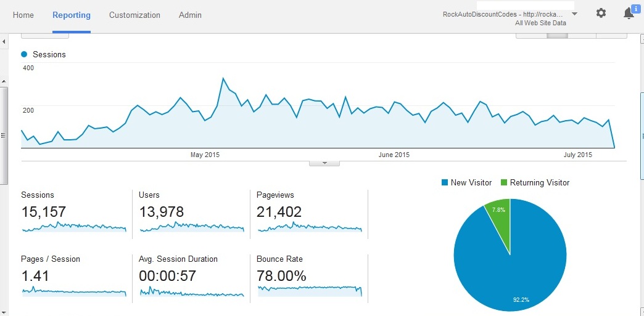Click the May 2015 axis label
This screenshot has width=644, height=316.
click(x=205, y=155)
